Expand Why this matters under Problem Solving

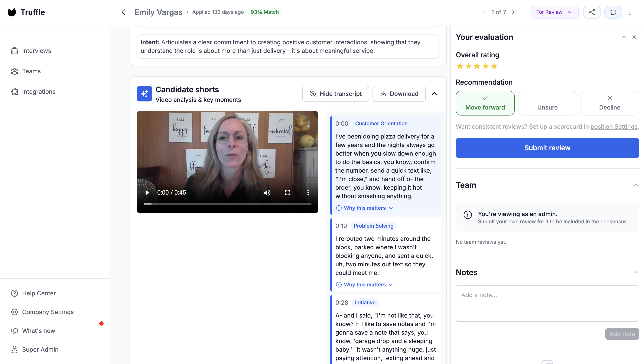tap(364, 285)
